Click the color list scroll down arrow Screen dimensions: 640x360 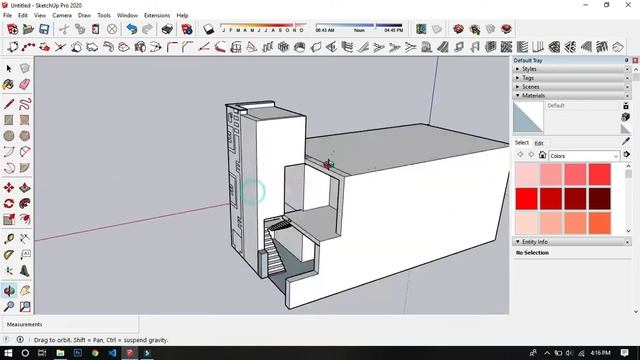(628, 231)
